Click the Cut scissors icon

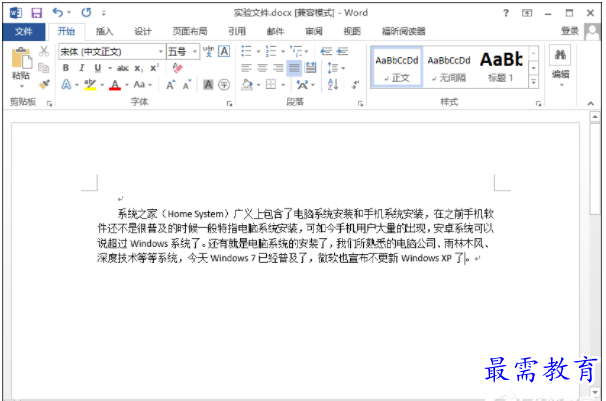click(44, 51)
